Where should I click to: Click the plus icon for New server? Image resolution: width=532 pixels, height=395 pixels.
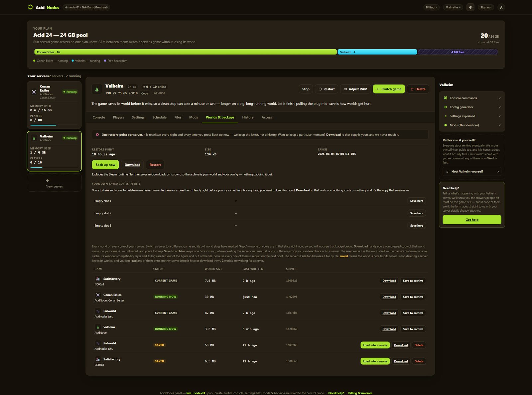click(47, 180)
